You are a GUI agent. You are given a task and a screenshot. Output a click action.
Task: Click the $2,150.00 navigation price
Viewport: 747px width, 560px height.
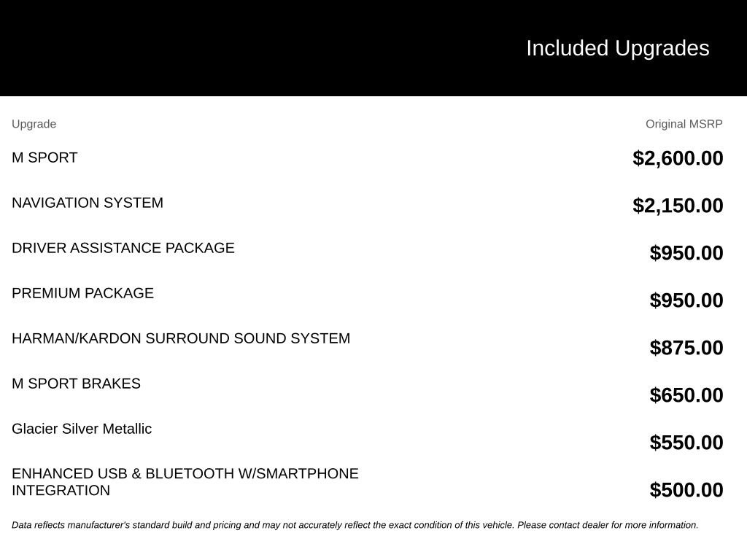click(x=678, y=206)
